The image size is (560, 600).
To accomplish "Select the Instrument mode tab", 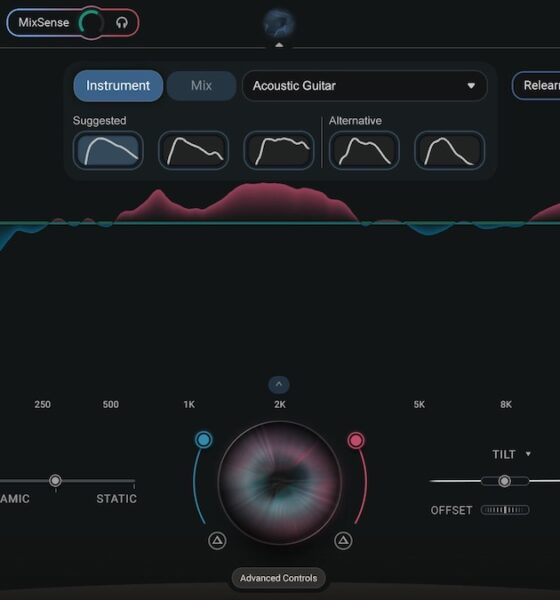I will click(118, 86).
